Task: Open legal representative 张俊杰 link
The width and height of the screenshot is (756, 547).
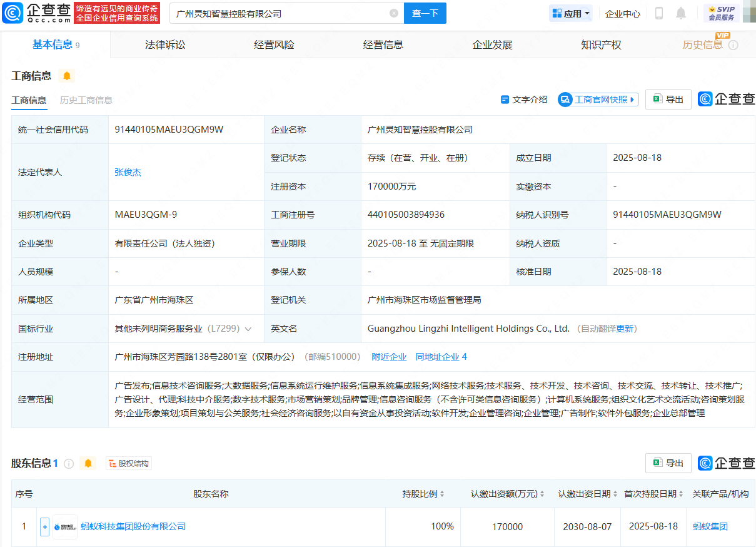Action: coord(128,172)
